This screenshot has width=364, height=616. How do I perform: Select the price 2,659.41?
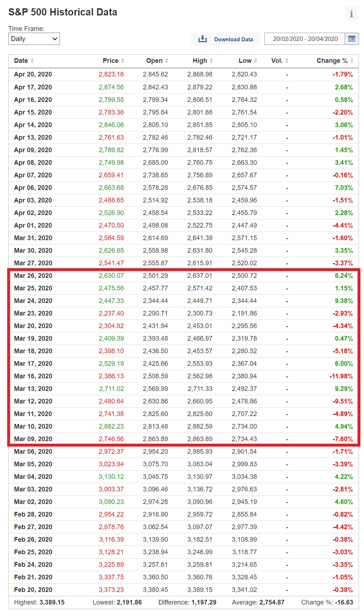tap(111, 175)
